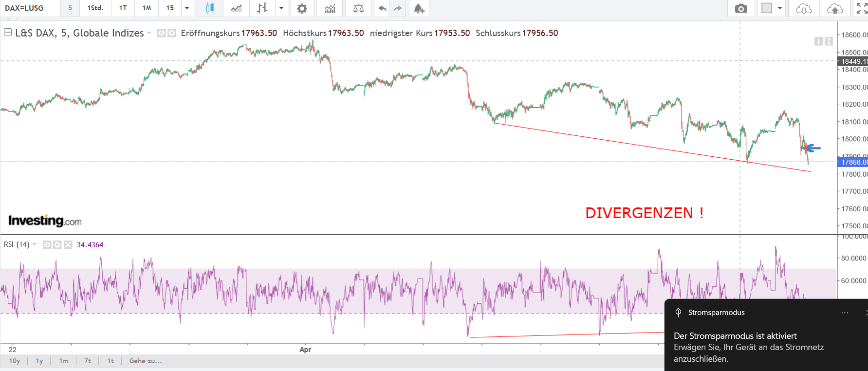Screen dimensions: 868x371
Task: Load chart layout from the cloud
Action: click(804, 8)
